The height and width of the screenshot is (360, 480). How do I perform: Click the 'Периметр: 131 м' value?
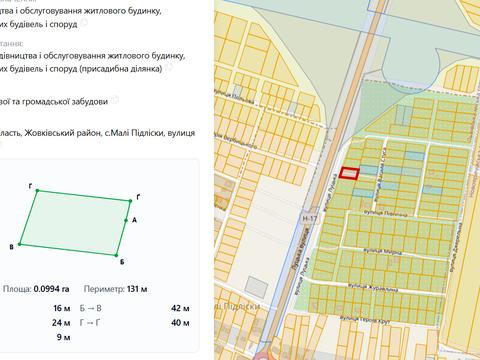(x=115, y=289)
